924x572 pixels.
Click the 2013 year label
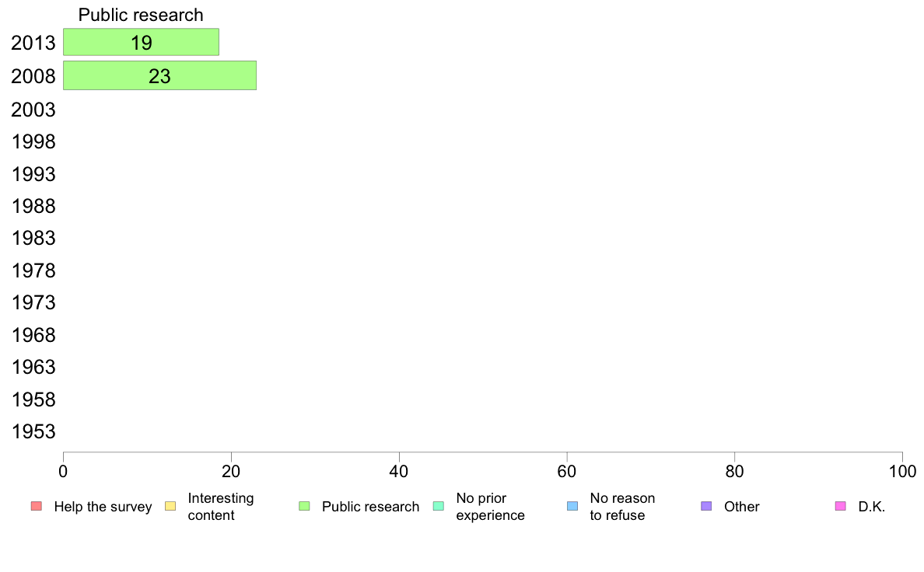point(33,44)
